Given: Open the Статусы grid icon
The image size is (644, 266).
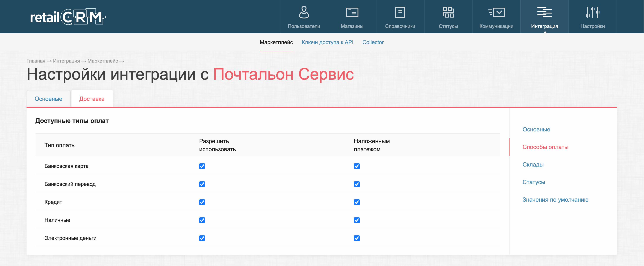Looking at the screenshot, I should click(x=448, y=12).
